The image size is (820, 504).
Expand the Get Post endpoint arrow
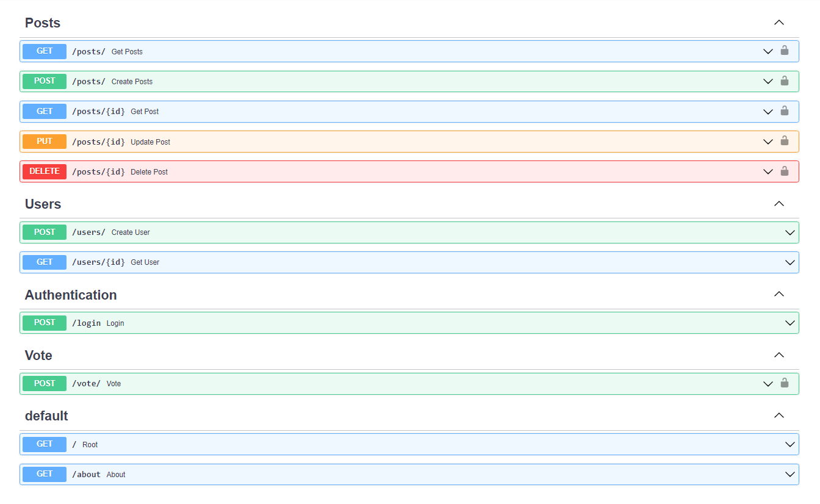click(x=768, y=112)
